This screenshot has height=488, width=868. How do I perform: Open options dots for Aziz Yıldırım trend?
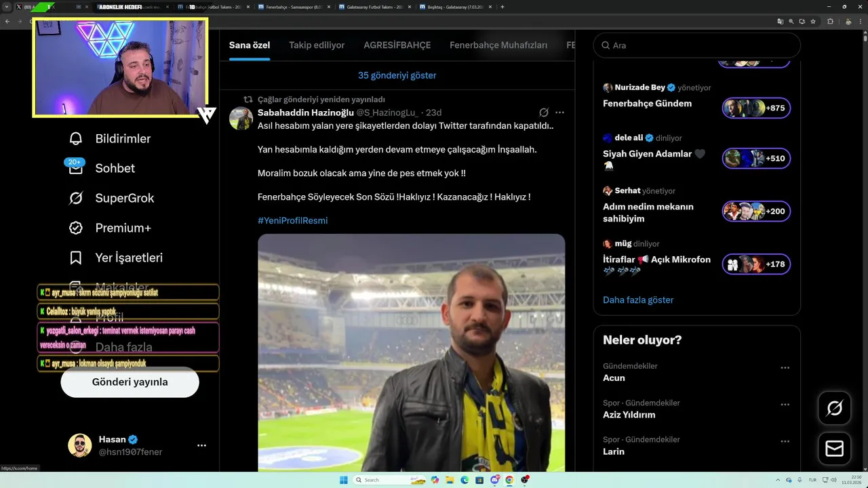tap(785, 404)
